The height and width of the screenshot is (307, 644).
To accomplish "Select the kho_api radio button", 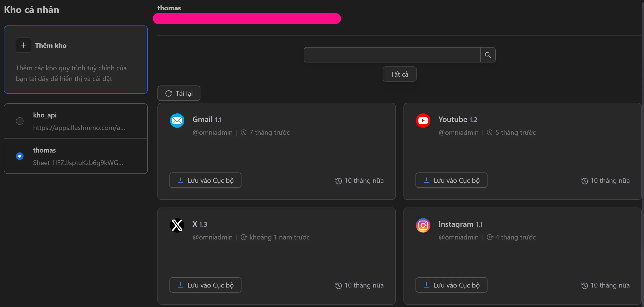I will pos(20,121).
